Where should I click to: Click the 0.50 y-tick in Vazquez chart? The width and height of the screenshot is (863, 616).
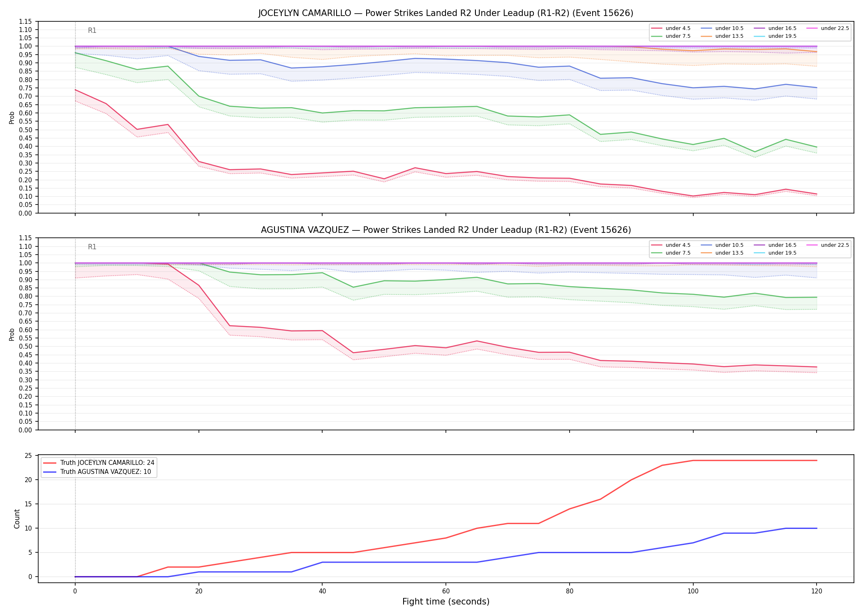tap(25, 347)
